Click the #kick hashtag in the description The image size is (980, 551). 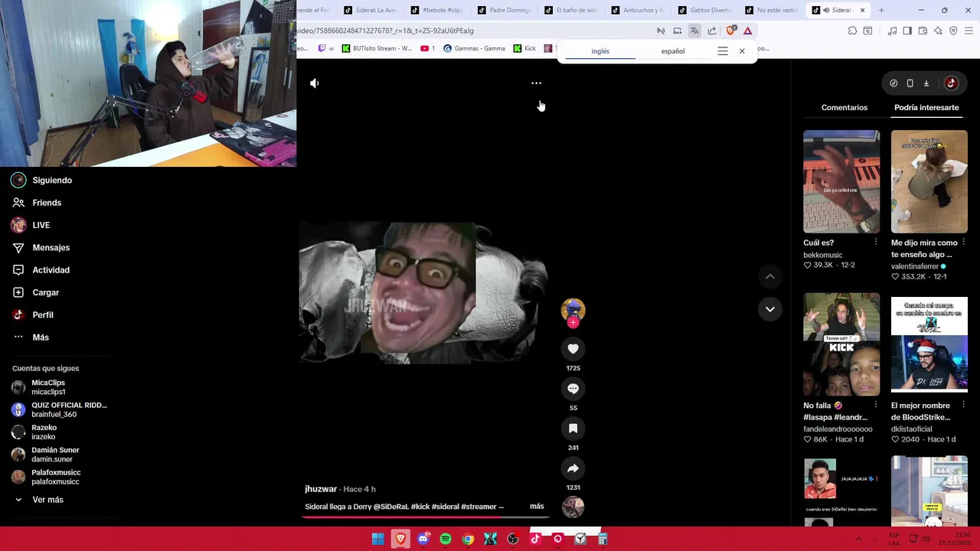pos(420,507)
